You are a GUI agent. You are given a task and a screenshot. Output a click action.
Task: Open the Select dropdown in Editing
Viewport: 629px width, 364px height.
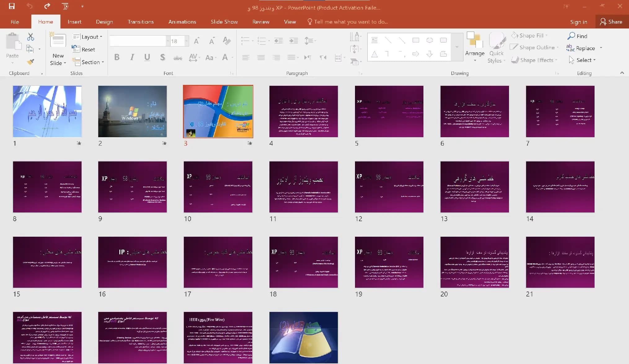tap(582, 60)
